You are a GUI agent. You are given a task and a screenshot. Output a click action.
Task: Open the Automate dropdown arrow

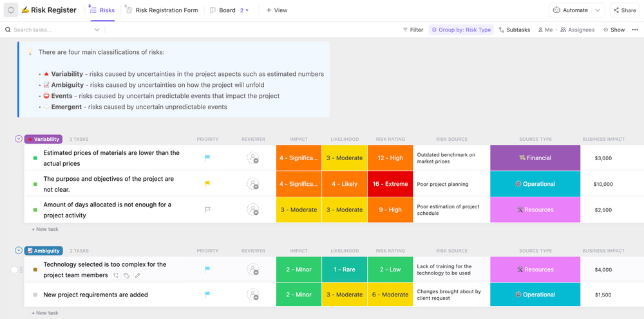click(598, 10)
